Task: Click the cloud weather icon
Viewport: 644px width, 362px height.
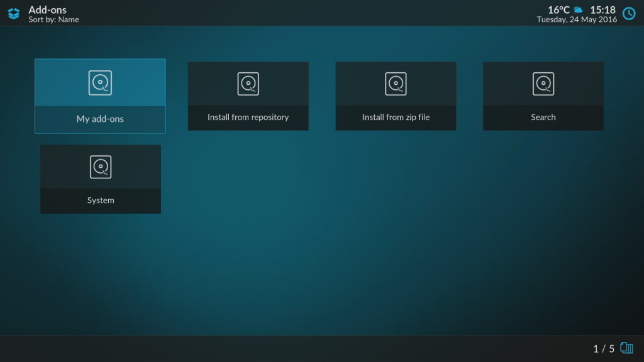Action: pos(578,9)
